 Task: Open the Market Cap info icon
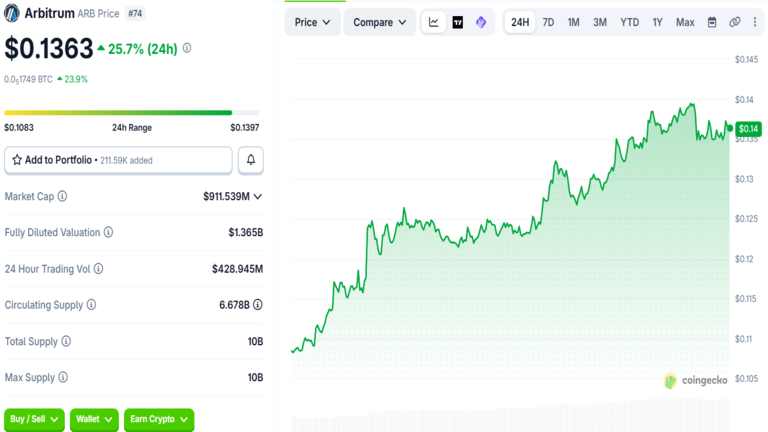pyautogui.click(x=62, y=196)
